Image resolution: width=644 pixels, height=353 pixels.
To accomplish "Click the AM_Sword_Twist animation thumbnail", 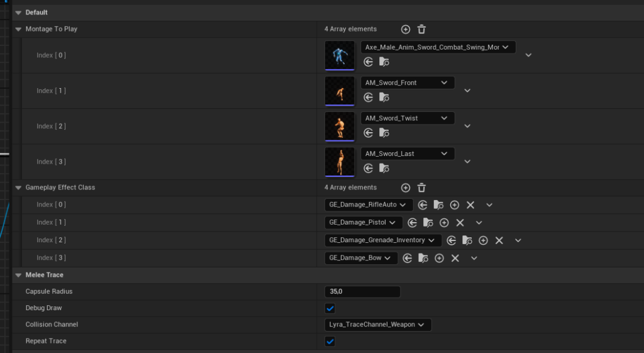I will [340, 126].
